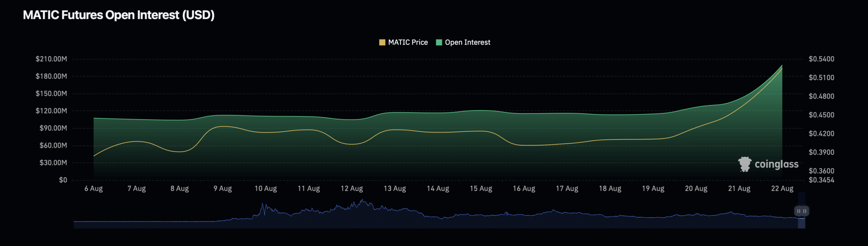Click the 21 Aug date label

[739, 188]
